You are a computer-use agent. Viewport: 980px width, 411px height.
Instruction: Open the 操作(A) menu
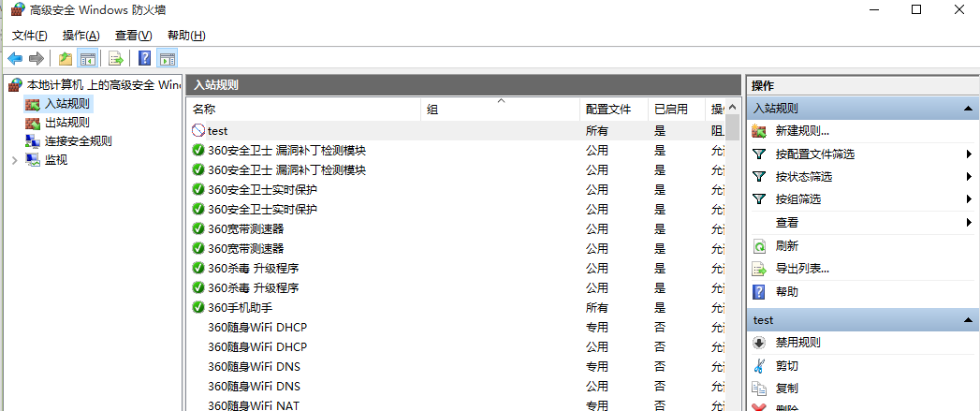tap(81, 35)
